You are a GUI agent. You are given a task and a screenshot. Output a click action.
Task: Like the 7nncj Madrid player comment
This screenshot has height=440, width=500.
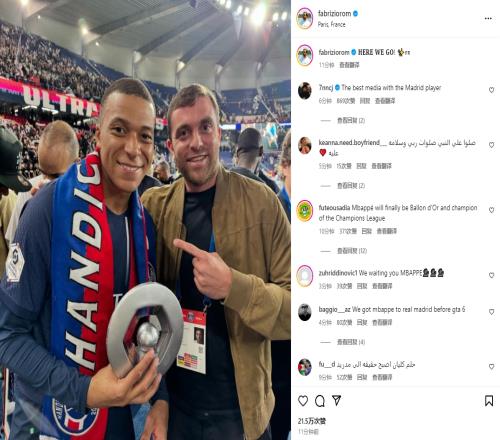pyautogui.click(x=491, y=90)
